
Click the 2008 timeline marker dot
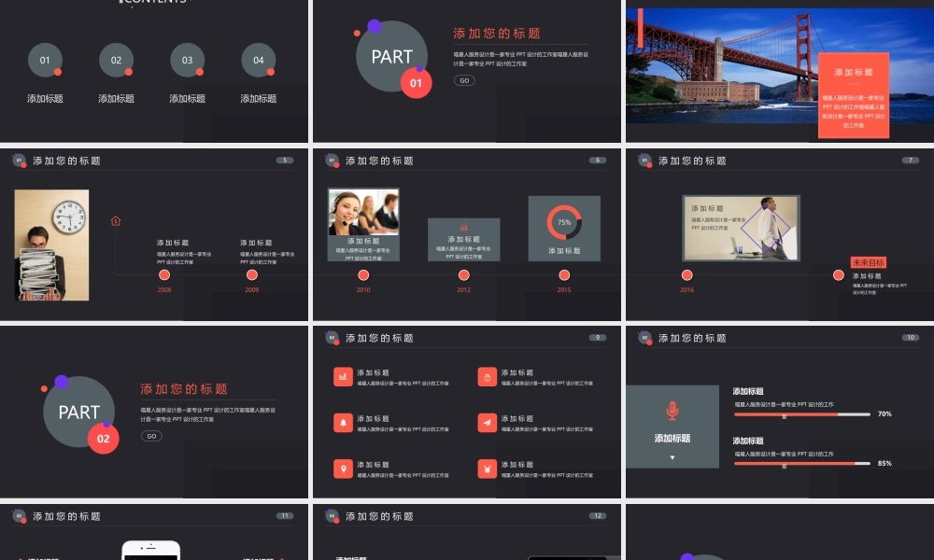164,275
